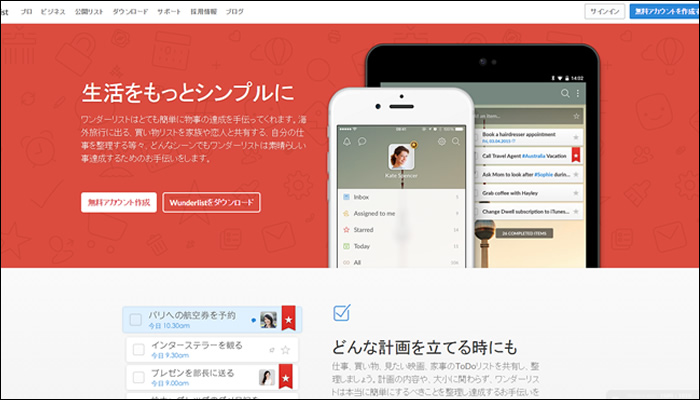
Task: Click the 生活をもっとシンプルに headline
Action: (x=188, y=93)
